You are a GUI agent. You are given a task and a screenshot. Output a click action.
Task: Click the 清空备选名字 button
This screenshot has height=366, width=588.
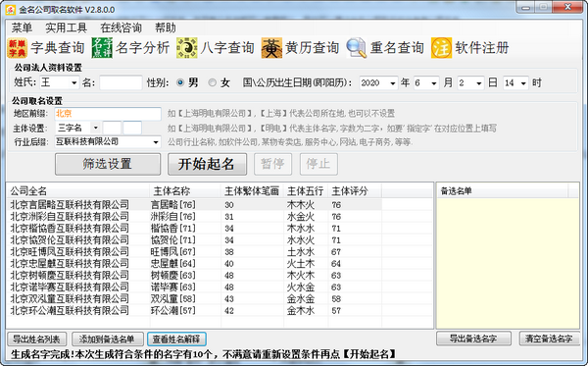[549, 339]
